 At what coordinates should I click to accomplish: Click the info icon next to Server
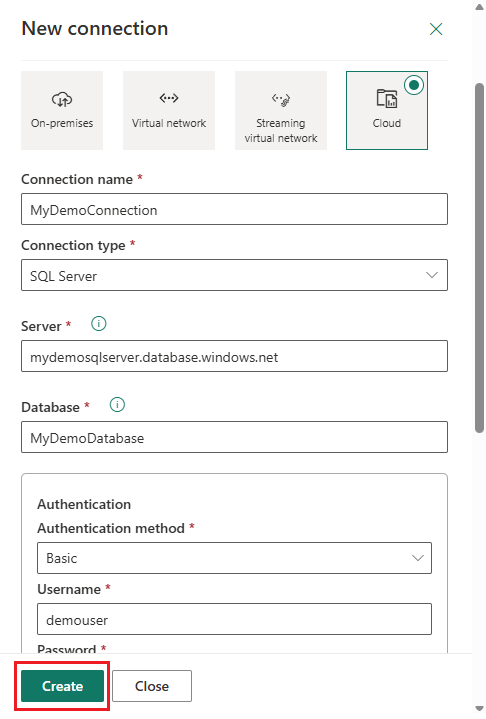click(99, 324)
